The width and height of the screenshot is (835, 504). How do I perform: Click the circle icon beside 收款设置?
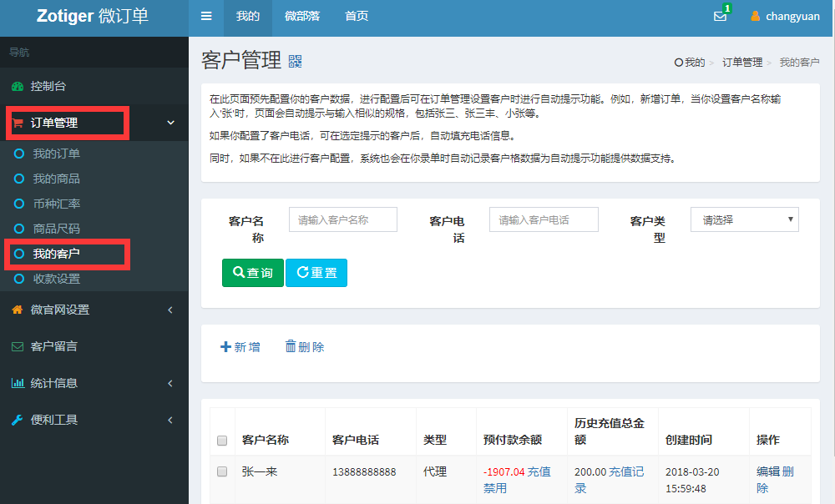tap(19, 279)
